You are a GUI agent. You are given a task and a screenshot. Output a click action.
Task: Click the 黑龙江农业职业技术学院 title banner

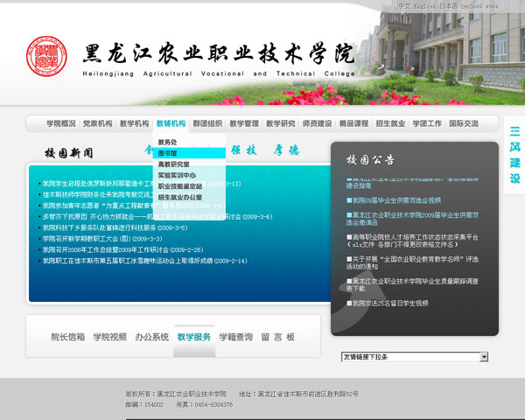click(219, 53)
